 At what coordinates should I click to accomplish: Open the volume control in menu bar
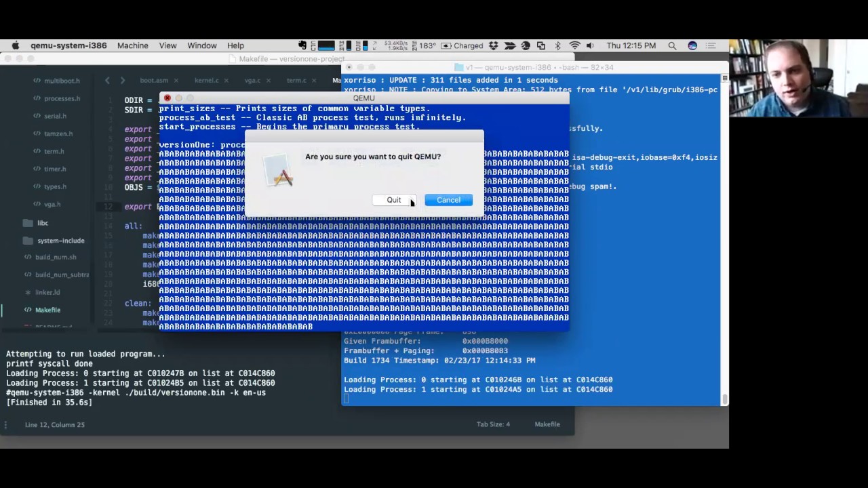pos(590,45)
